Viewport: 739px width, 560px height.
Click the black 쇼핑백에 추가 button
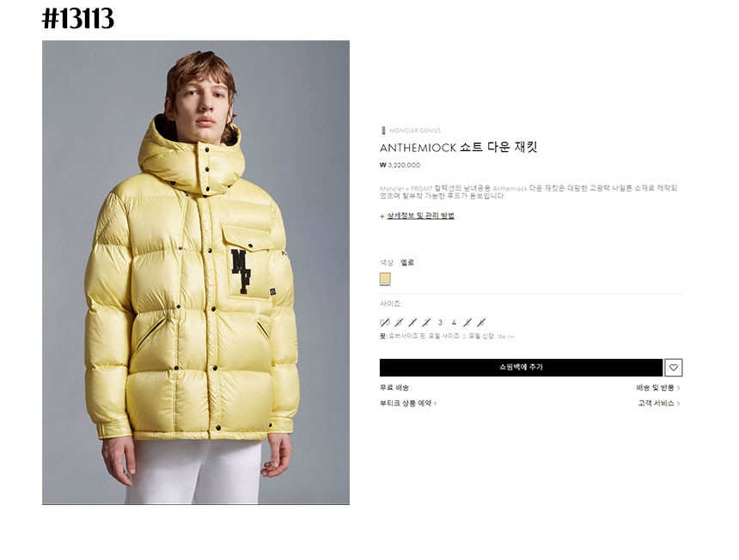(x=522, y=368)
